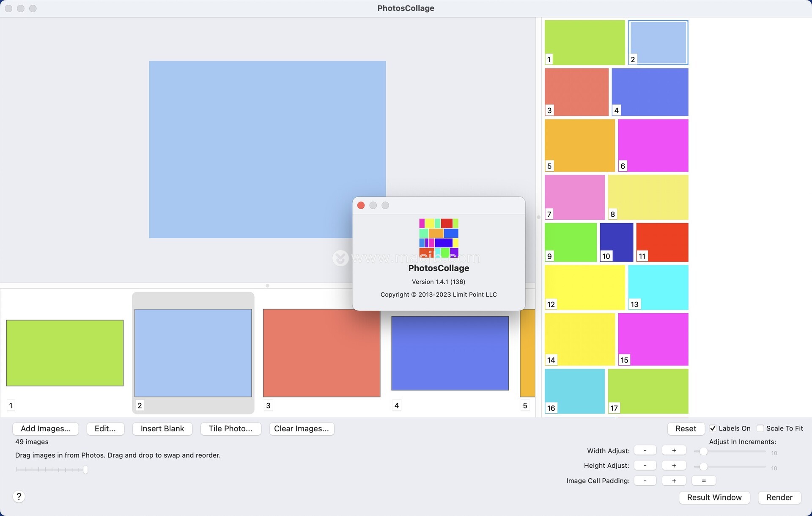Click the large light blue preview image
812x516 pixels.
click(267, 149)
